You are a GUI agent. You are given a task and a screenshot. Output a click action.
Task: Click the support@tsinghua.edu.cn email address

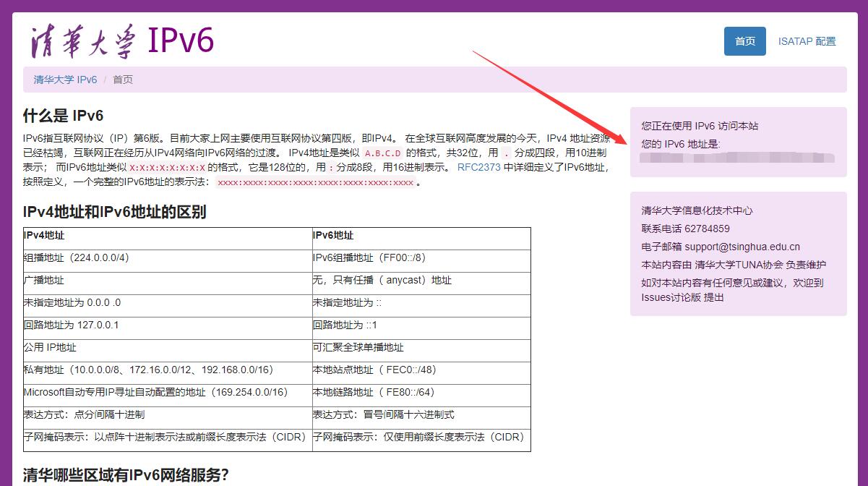742,247
